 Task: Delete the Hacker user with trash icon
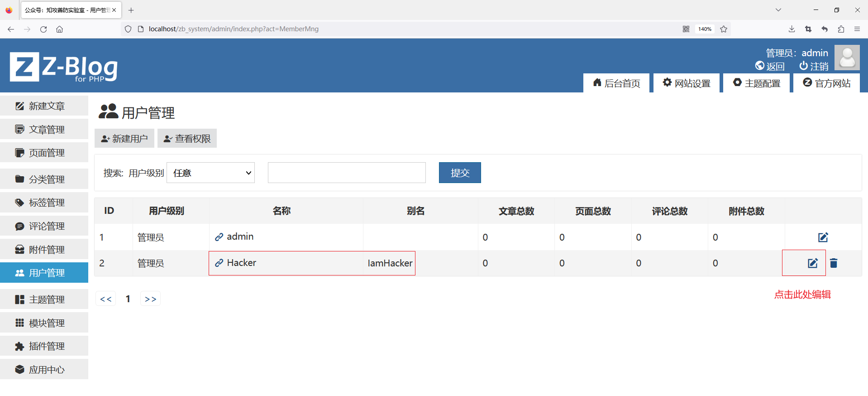click(834, 263)
